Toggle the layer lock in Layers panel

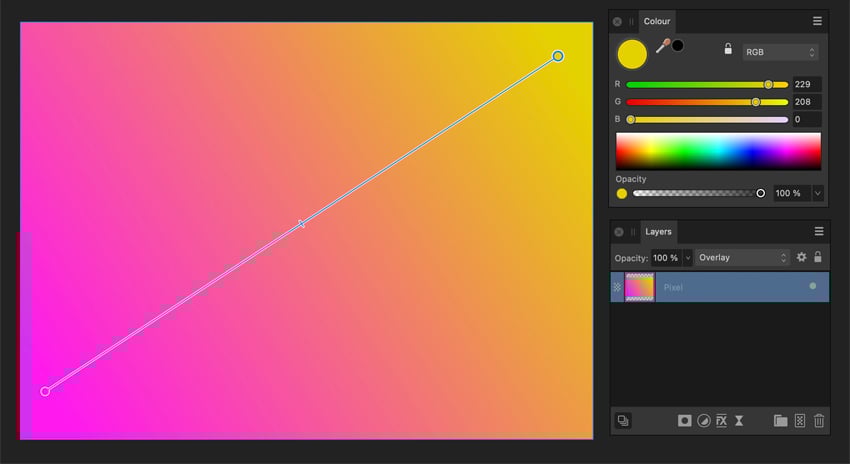click(x=818, y=257)
